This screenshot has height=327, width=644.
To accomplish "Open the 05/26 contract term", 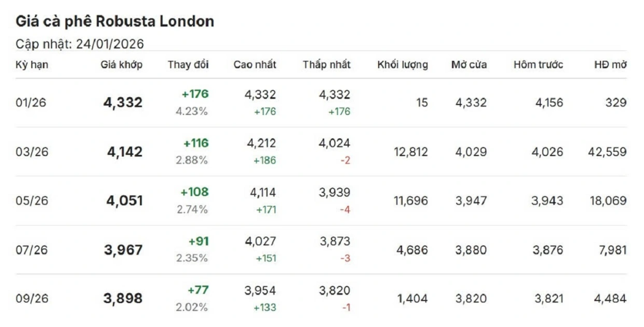I will point(31,201).
